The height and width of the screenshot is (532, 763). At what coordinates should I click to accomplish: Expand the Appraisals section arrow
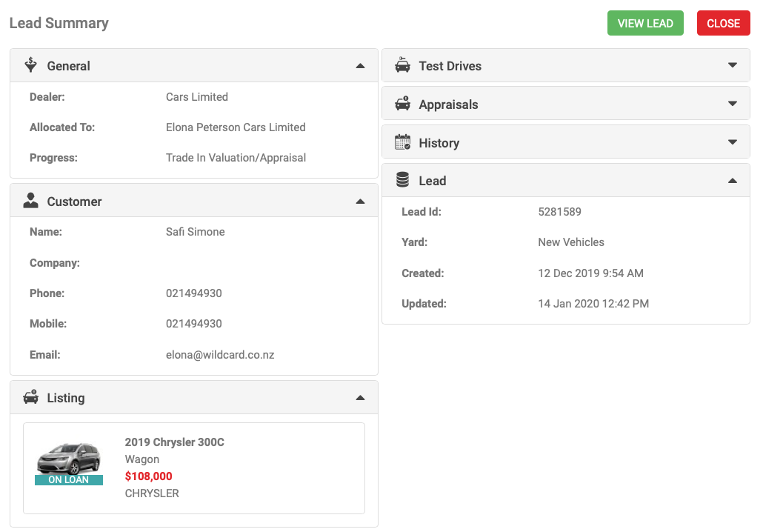[x=733, y=104]
